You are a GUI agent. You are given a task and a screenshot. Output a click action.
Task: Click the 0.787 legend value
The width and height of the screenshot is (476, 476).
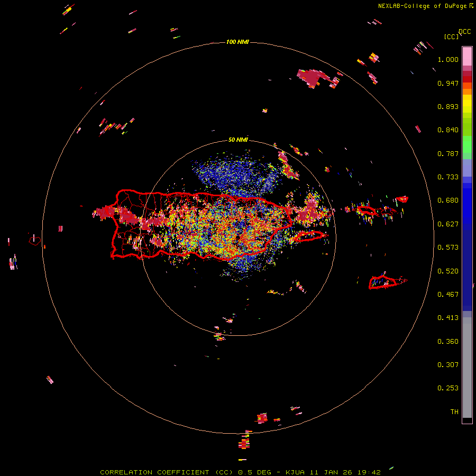click(x=448, y=153)
